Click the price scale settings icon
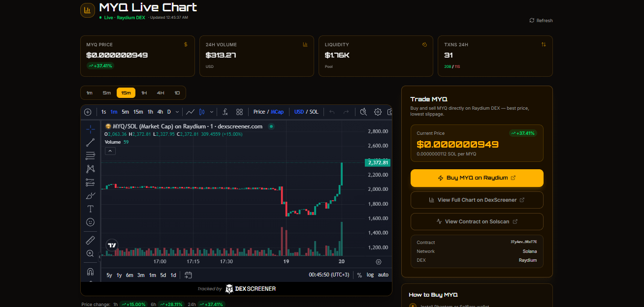This screenshot has height=307, width=644. pos(378,262)
